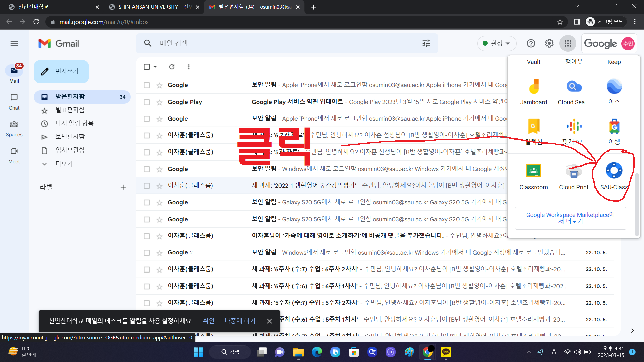Show hidden system tray icons chevron
This screenshot has height=362, width=644.
pyautogui.click(x=529, y=352)
